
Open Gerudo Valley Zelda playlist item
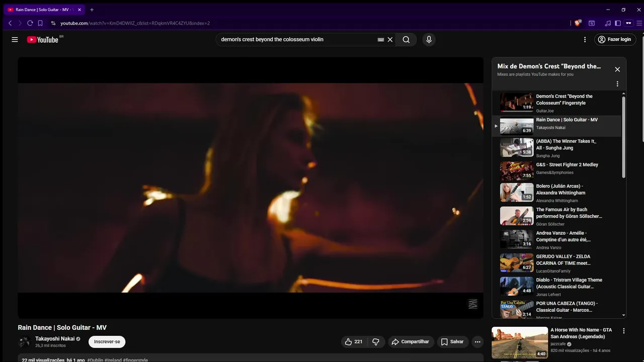click(x=557, y=263)
